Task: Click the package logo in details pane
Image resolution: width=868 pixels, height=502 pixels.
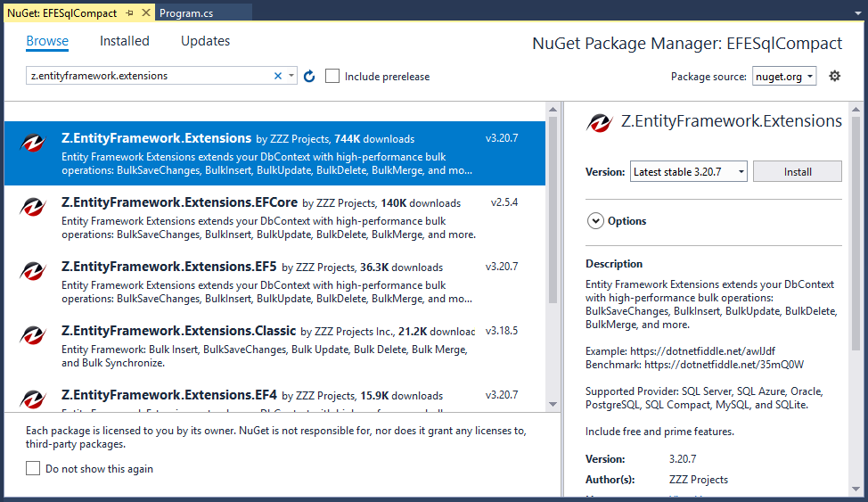Action: pyautogui.click(x=600, y=122)
